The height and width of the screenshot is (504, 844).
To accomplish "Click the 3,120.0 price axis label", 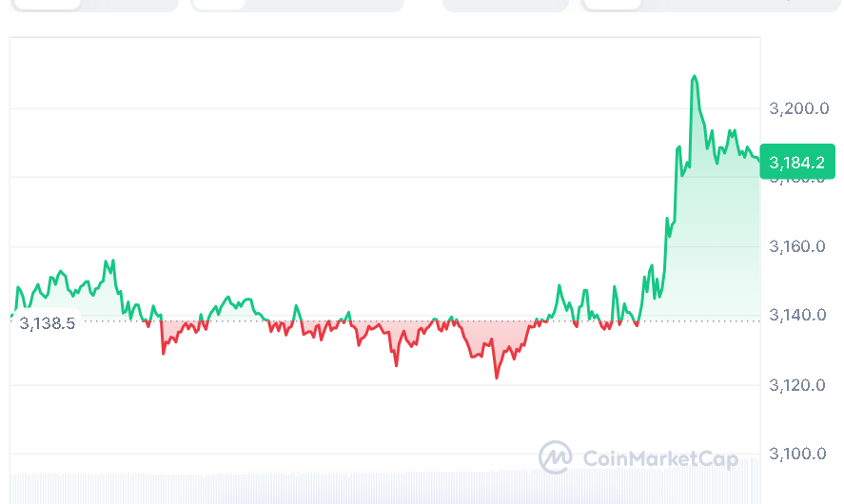I will (x=799, y=385).
